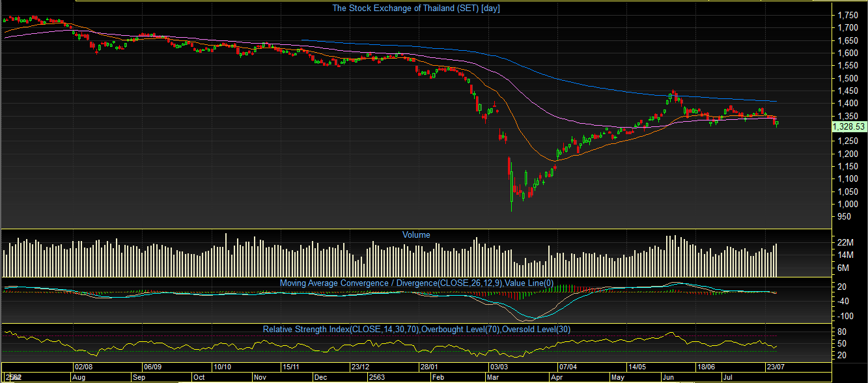The width and height of the screenshot is (868, 383).
Task: Click the -100 MACD axis label
Action: (x=846, y=316)
